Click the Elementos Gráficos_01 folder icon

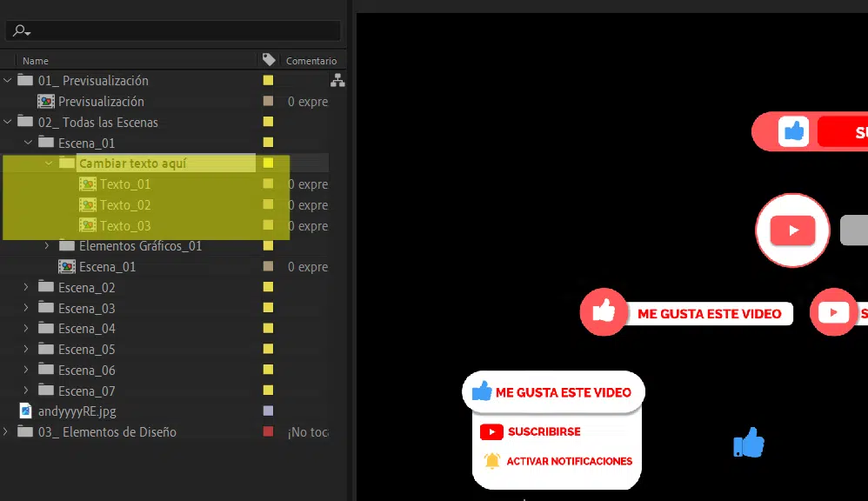(67, 244)
